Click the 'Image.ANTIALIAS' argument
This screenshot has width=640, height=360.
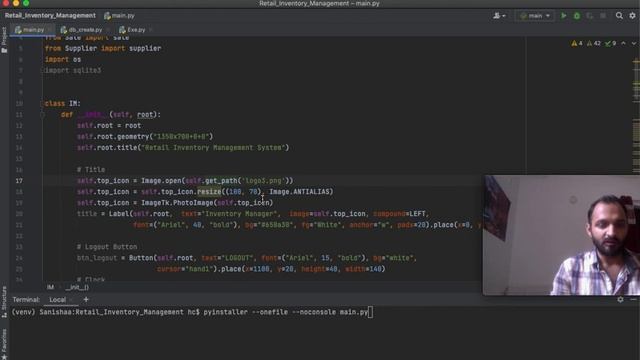(301, 192)
